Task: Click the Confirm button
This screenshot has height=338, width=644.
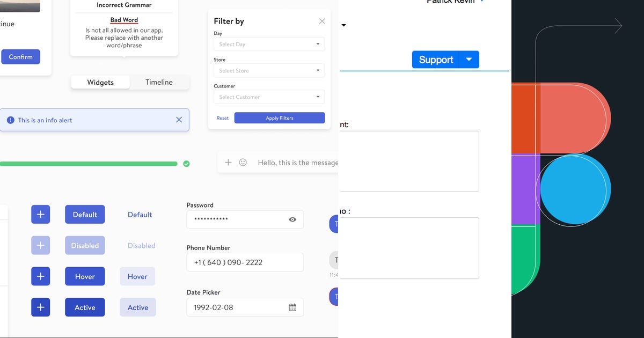Action: tap(20, 57)
